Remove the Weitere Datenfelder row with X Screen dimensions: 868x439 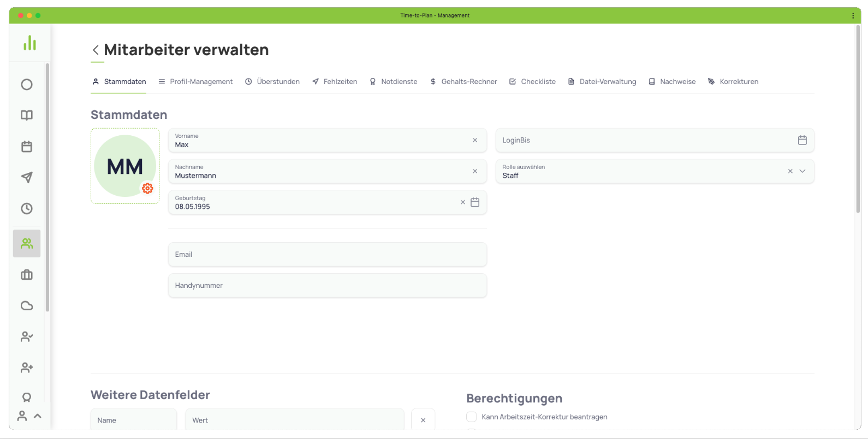[x=423, y=420]
